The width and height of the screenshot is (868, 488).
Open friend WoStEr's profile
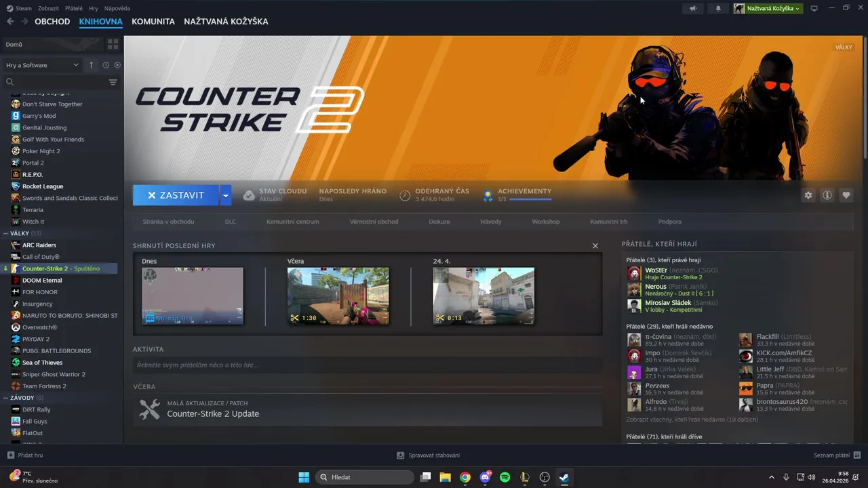coord(673,273)
